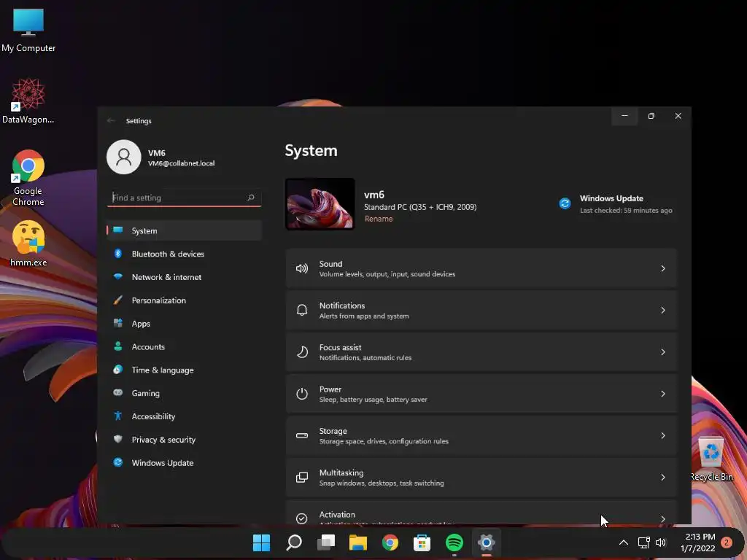Open Multitasking snap windows settings
The width and height of the screenshot is (747, 560).
click(x=481, y=477)
